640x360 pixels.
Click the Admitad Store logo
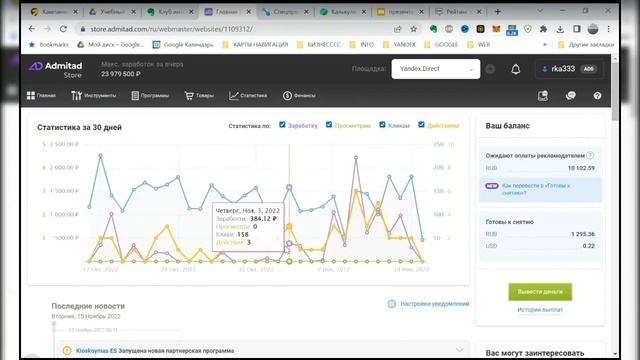(x=56, y=69)
